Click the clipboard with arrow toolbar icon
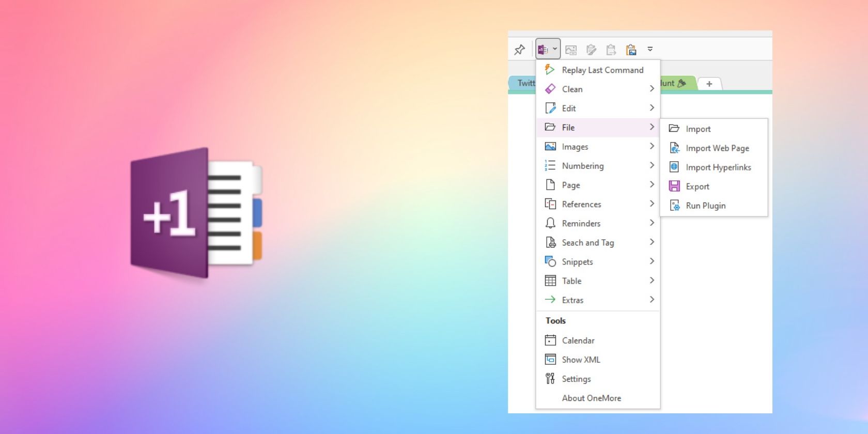Screen dimensions: 868x434 (611, 50)
